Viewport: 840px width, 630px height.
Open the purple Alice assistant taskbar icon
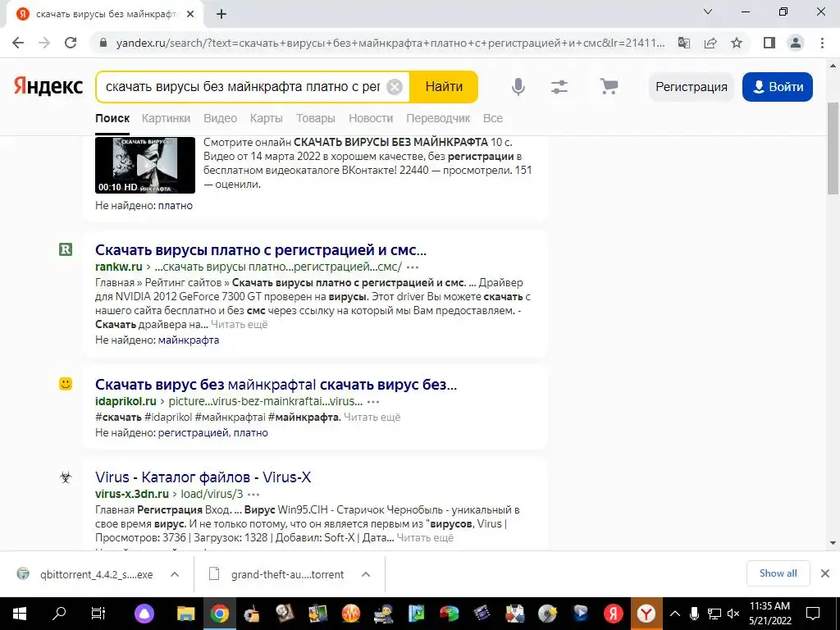144,614
